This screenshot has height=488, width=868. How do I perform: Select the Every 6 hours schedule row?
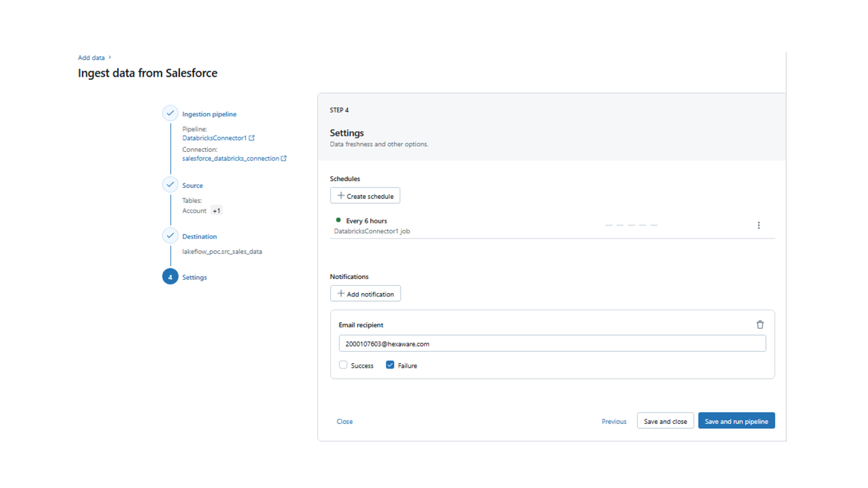click(x=552, y=225)
